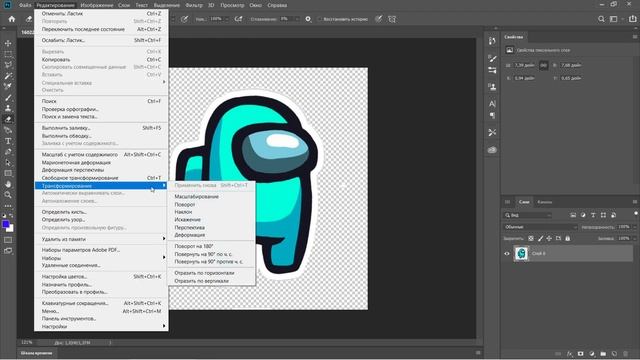Open the Файл menu
640x360 pixels.
[x=25, y=5]
